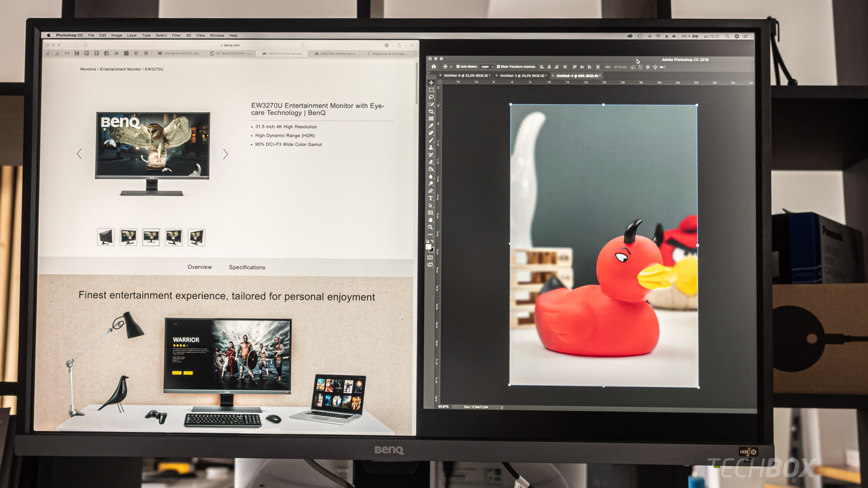
Task: Swap foreground and background colors
Action: pos(433,241)
